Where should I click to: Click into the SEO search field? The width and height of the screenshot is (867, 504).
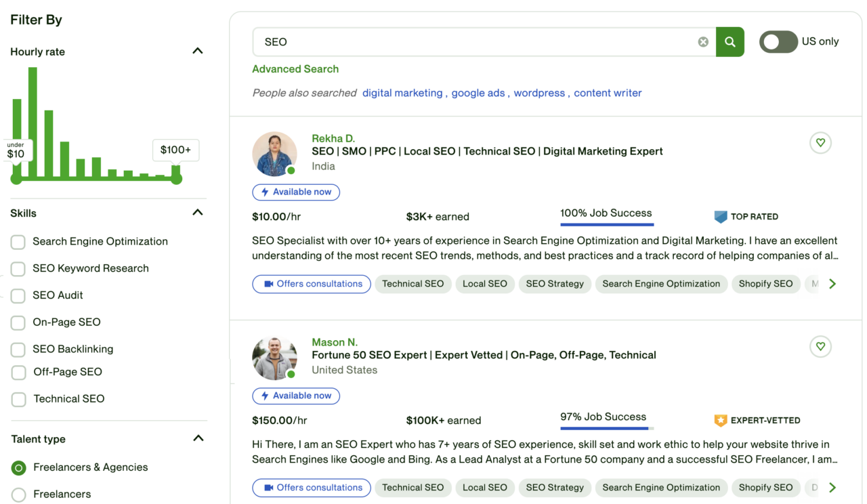(x=474, y=42)
